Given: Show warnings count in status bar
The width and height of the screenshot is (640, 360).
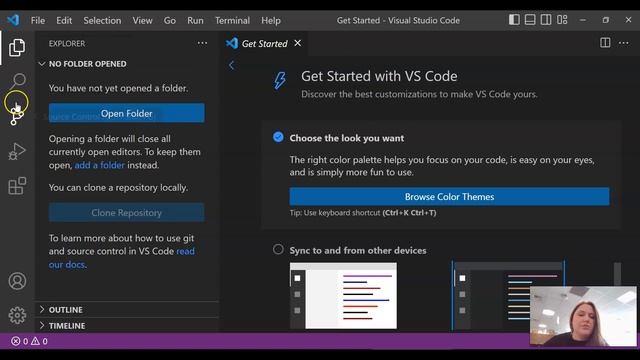Looking at the screenshot, I should coord(40,341).
